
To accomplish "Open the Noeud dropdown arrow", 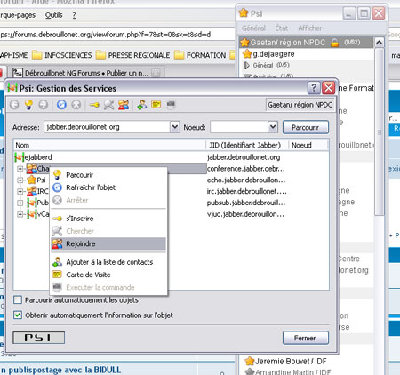I will click(273, 127).
